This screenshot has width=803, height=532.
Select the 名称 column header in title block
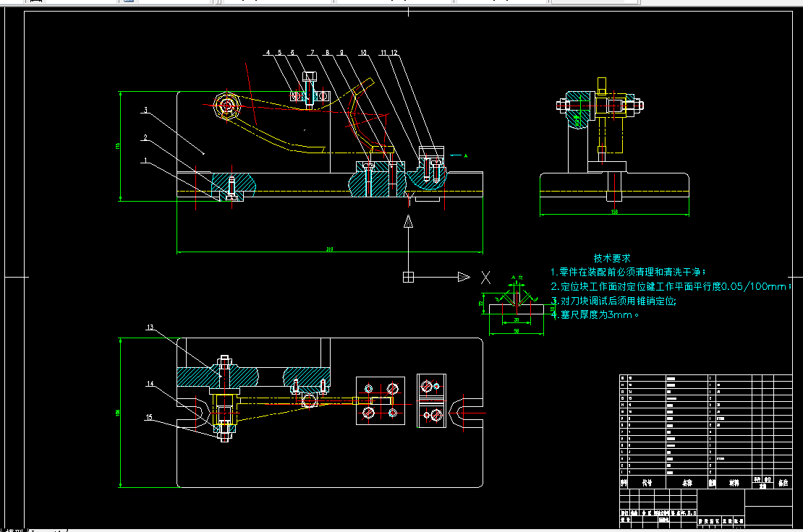click(x=687, y=483)
